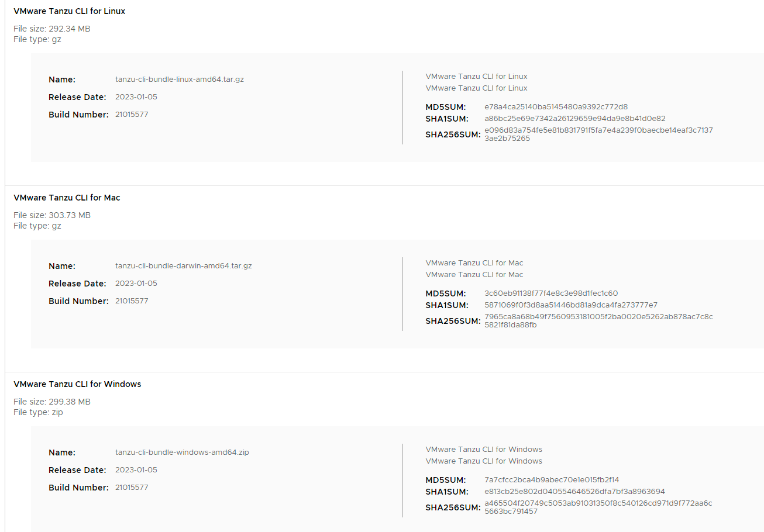Click the Mac MD5SUM value starting 3c60eb91
The height and width of the screenshot is (532, 764).
[551, 293]
